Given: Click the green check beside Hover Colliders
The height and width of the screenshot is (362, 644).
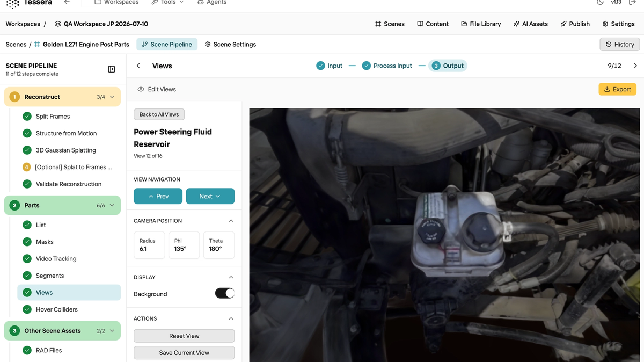Looking at the screenshot, I should (x=27, y=309).
